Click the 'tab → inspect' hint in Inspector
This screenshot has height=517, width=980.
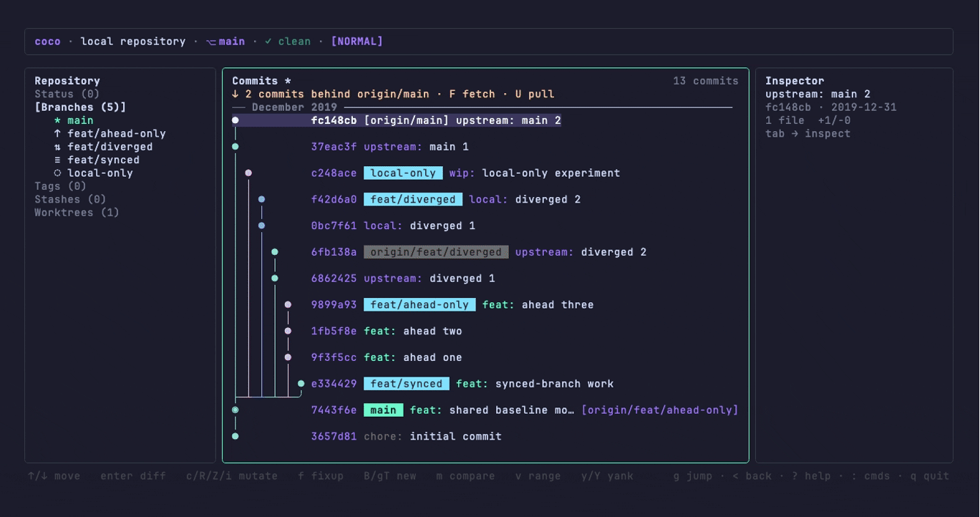click(x=808, y=134)
